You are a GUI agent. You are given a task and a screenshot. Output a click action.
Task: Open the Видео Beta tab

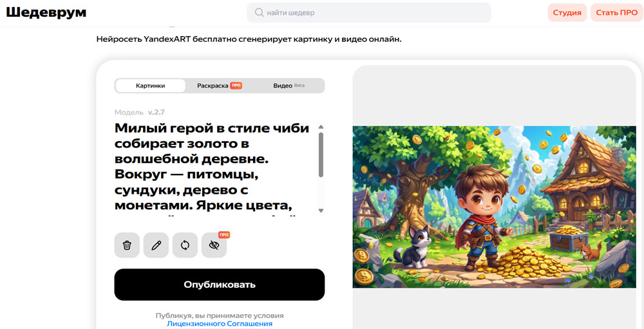(x=289, y=86)
